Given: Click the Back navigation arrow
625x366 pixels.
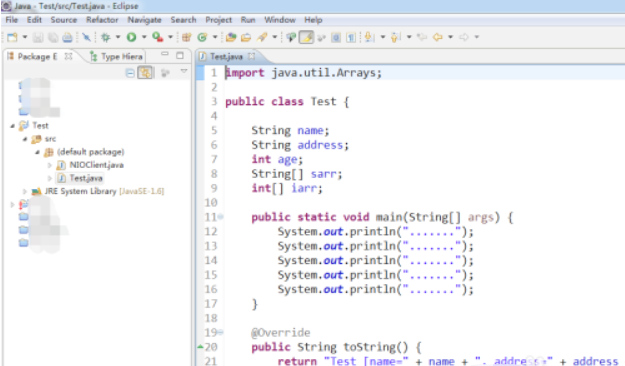Looking at the screenshot, I should point(438,37).
